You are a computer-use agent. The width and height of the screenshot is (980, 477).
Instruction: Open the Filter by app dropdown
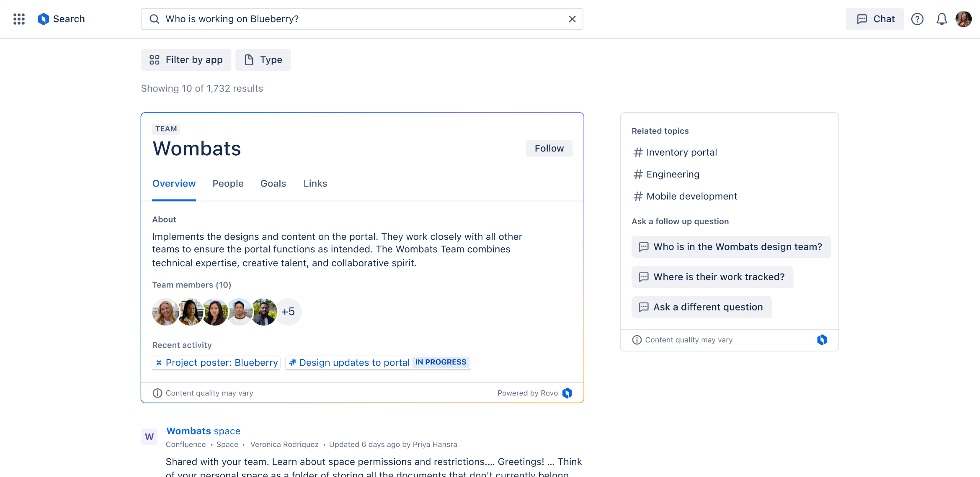(186, 60)
